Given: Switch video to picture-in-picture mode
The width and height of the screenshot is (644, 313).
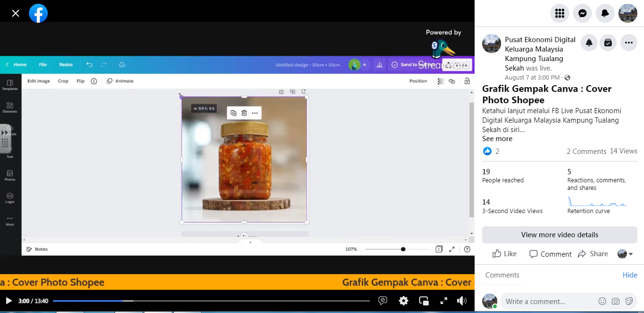Looking at the screenshot, I should pos(424,301).
